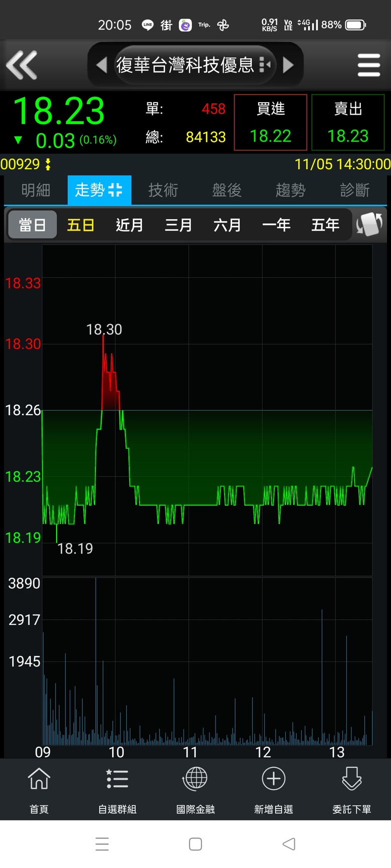Image resolution: width=391 pixels, height=868 pixels.
Task: Open 自選群組 watchlist groups
Action: tap(117, 790)
